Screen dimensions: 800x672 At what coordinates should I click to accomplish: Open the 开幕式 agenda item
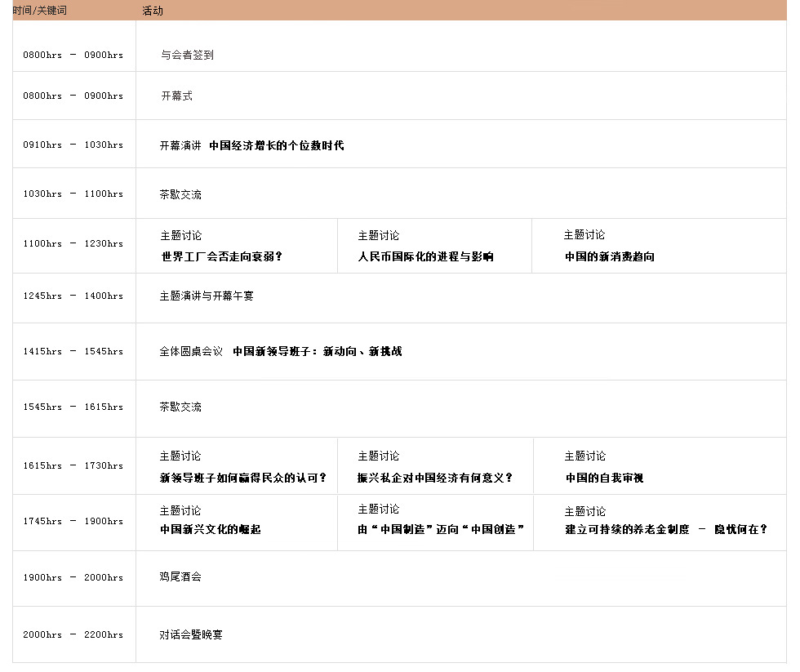(x=176, y=96)
